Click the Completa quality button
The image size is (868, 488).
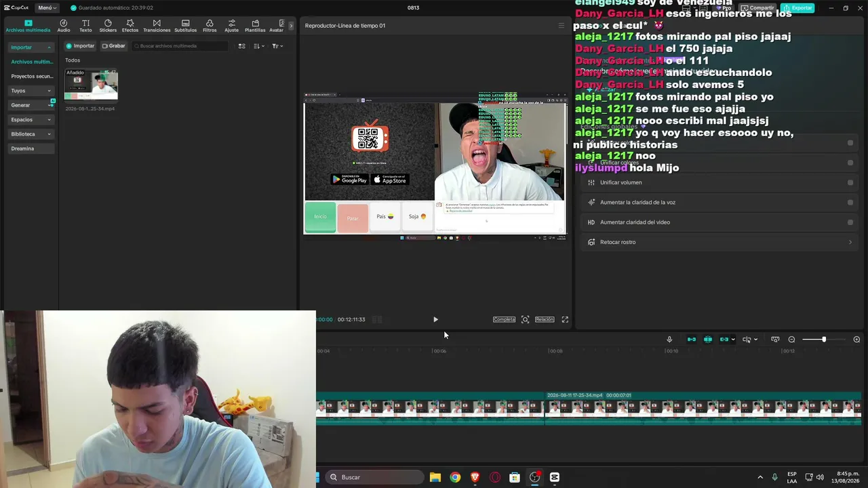click(x=504, y=319)
